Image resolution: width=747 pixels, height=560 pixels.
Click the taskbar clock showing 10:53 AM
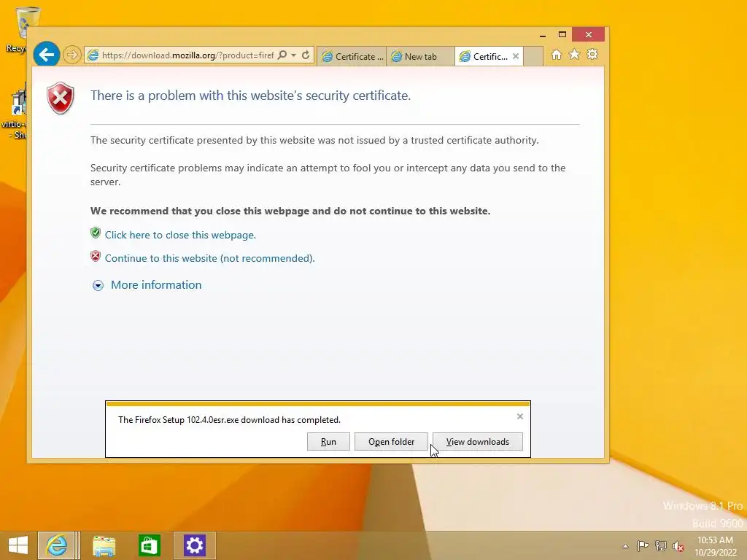coord(715,545)
